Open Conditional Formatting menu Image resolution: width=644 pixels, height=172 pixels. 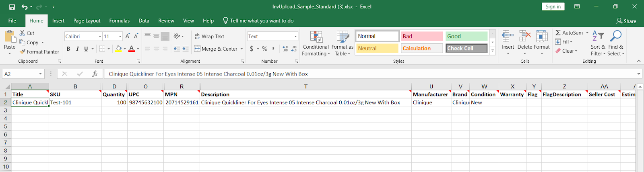[x=316, y=43]
